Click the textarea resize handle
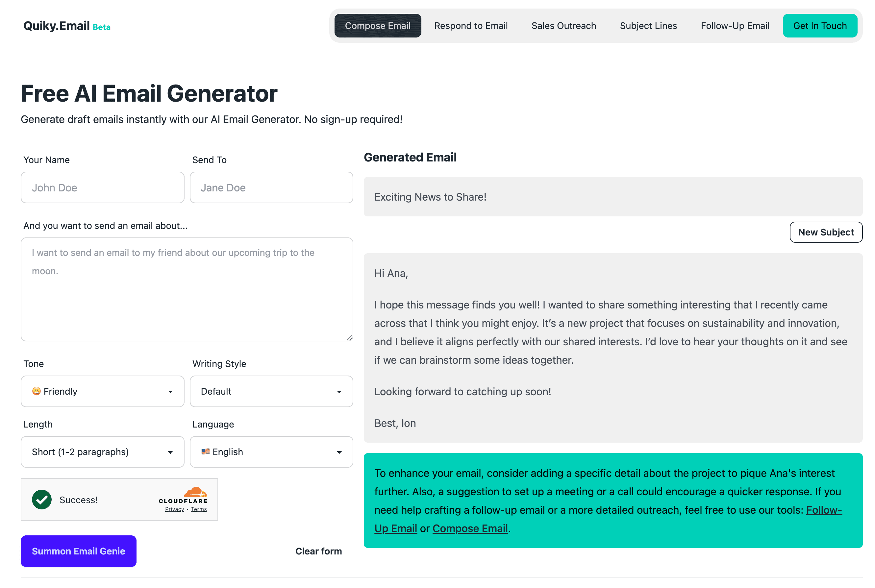Screen dimensions: 875x588 pyautogui.click(x=349, y=338)
